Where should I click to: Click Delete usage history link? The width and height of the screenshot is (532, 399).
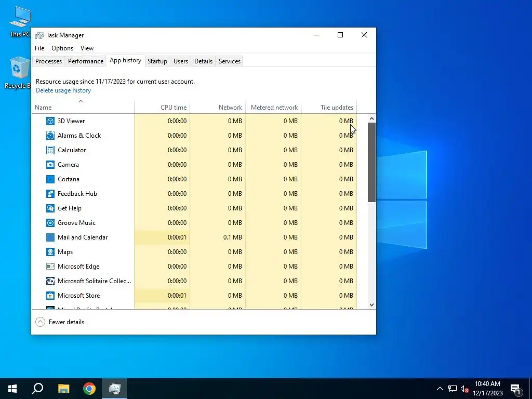click(x=63, y=90)
